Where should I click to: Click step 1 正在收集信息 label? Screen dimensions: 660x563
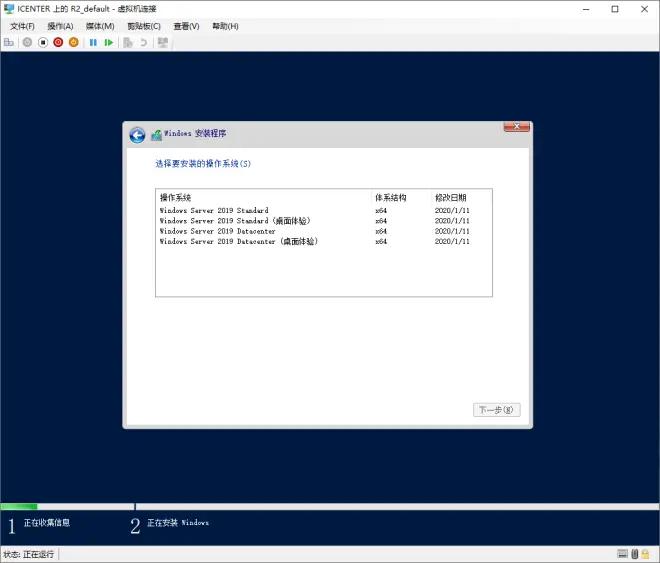coord(47,523)
